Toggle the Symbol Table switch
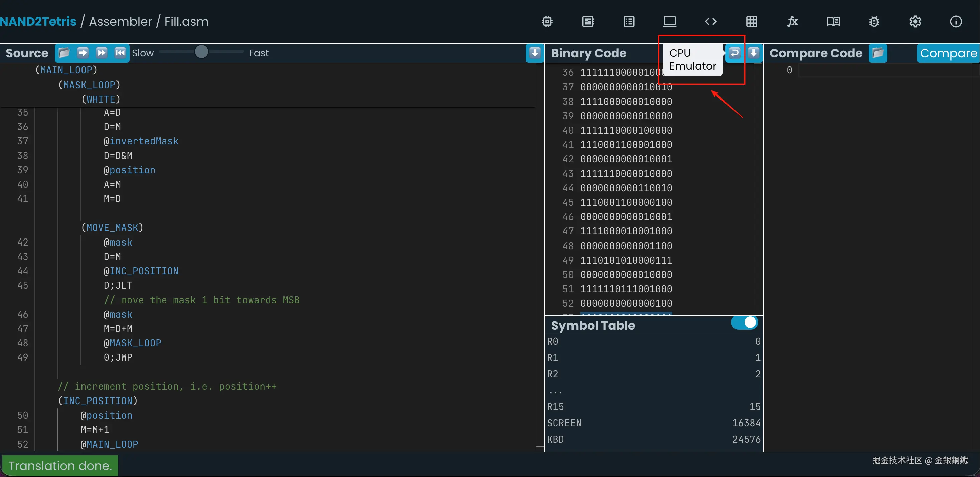 click(745, 323)
